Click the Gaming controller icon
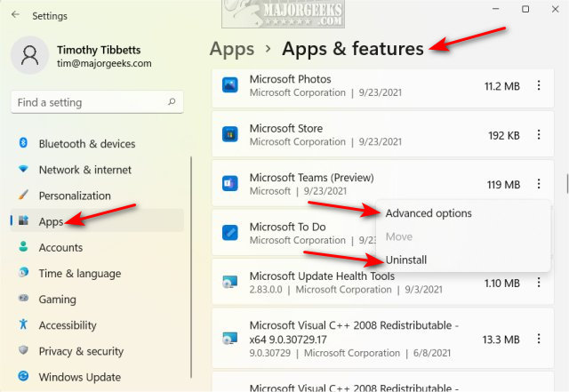569x392 pixels. (x=23, y=300)
